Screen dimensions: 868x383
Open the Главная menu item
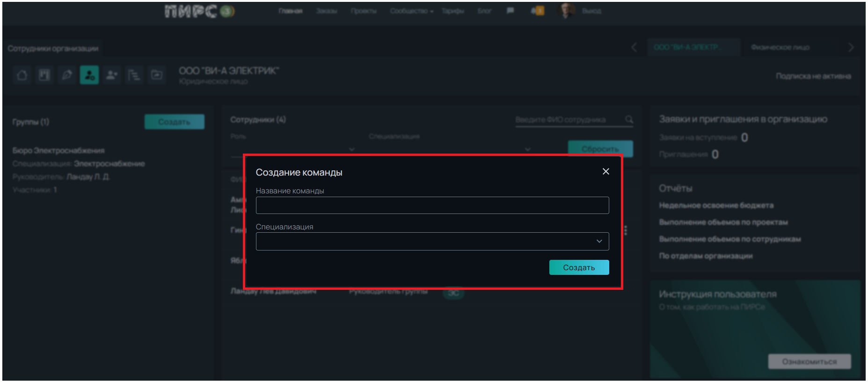coord(290,11)
